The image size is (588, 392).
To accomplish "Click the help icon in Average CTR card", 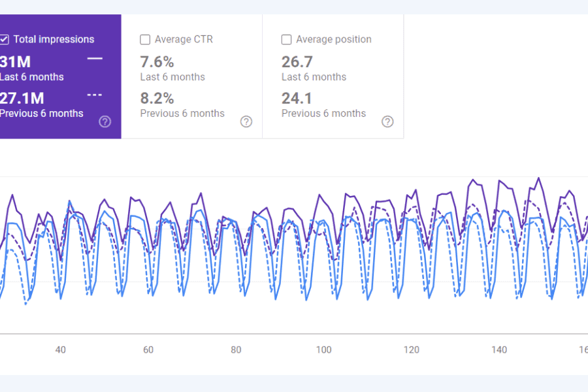I will (x=246, y=122).
